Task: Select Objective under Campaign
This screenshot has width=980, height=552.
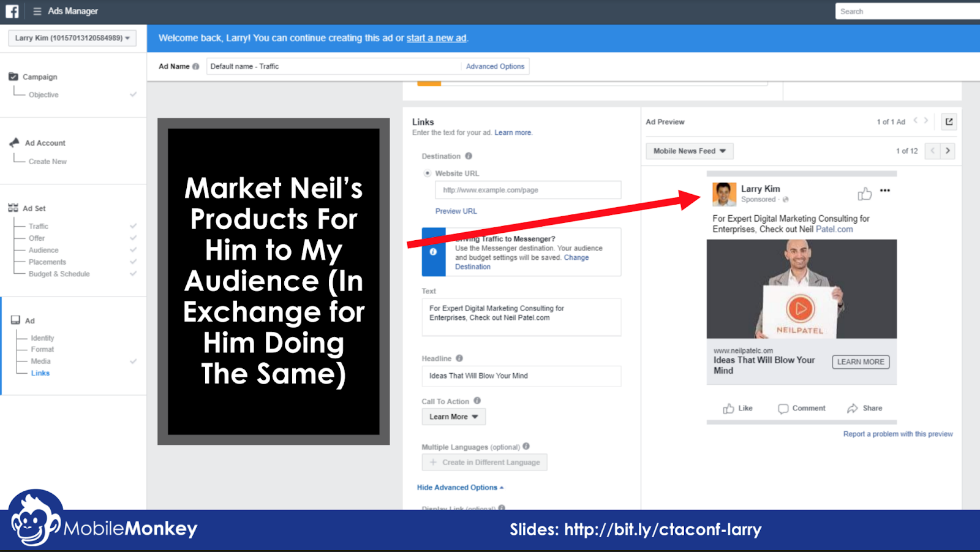Action: pyautogui.click(x=43, y=95)
